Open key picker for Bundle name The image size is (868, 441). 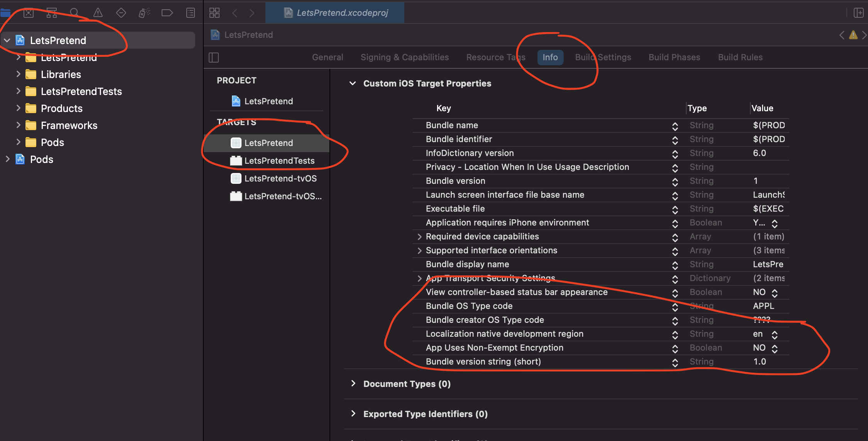(675, 126)
